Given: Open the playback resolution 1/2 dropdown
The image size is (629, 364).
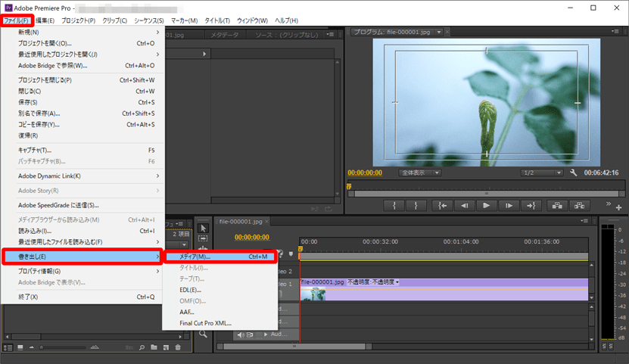Looking at the screenshot, I should click(x=542, y=173).
